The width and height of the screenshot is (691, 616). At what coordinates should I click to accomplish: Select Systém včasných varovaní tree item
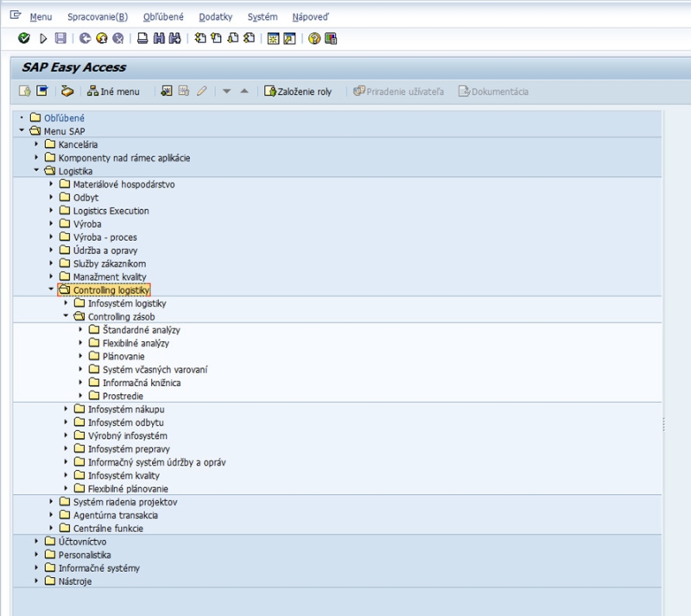tap(155, 369)
